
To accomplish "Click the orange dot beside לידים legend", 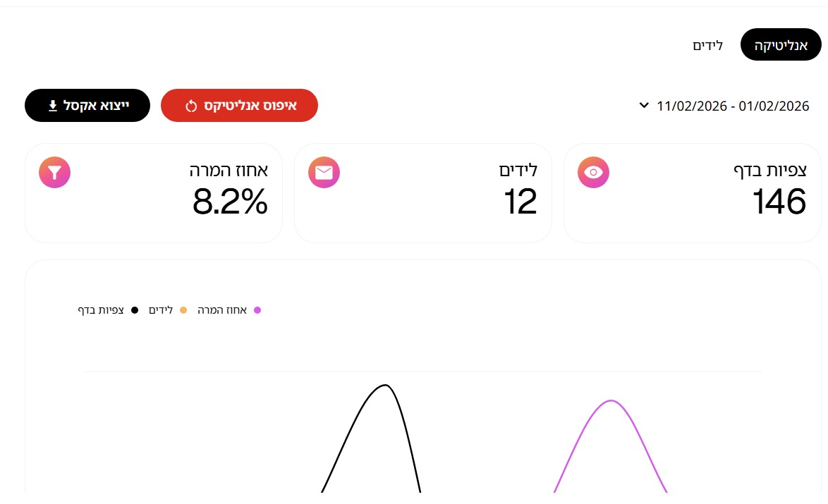I will pos(183,310).
